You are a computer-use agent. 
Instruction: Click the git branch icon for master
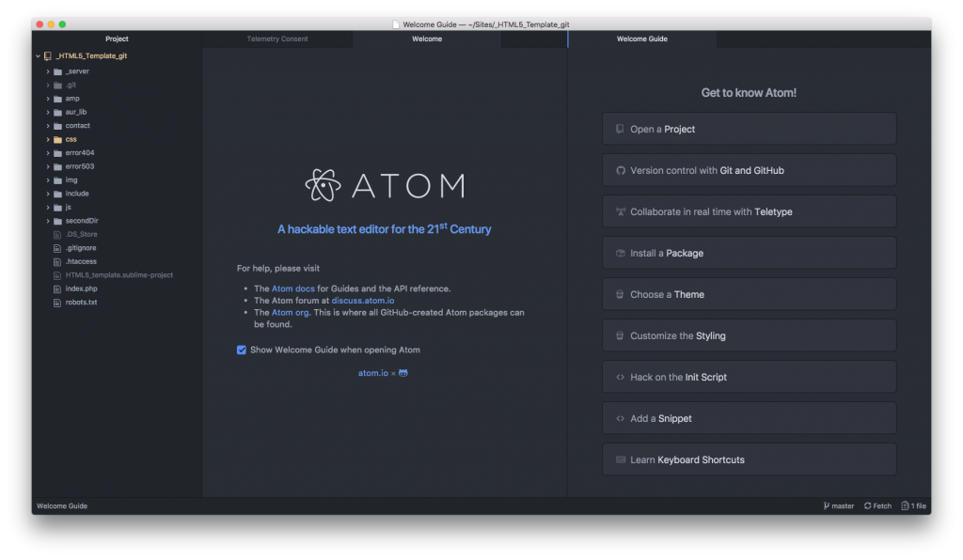tap(826, 506)
